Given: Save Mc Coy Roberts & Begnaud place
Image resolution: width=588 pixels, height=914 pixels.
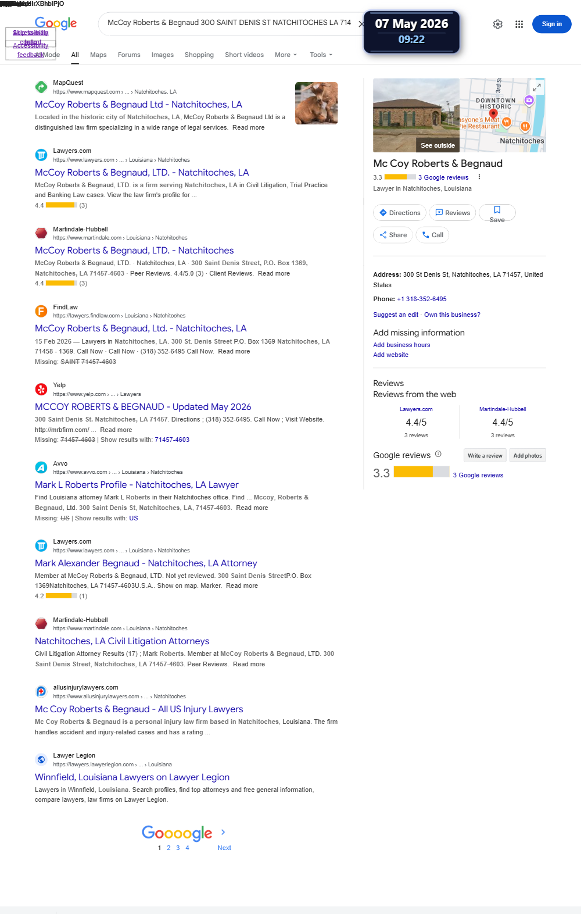Looking at the screenshot, I should click(497, 213).
